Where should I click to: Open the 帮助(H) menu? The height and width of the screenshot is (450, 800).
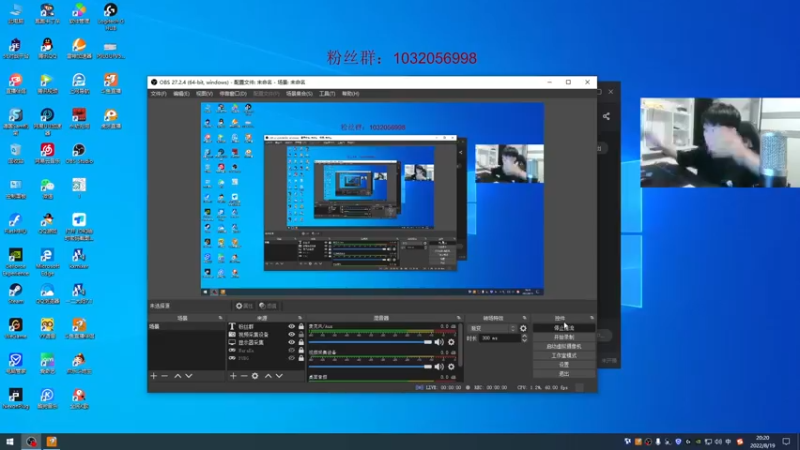pyautogui.click(x=351, y=94)
